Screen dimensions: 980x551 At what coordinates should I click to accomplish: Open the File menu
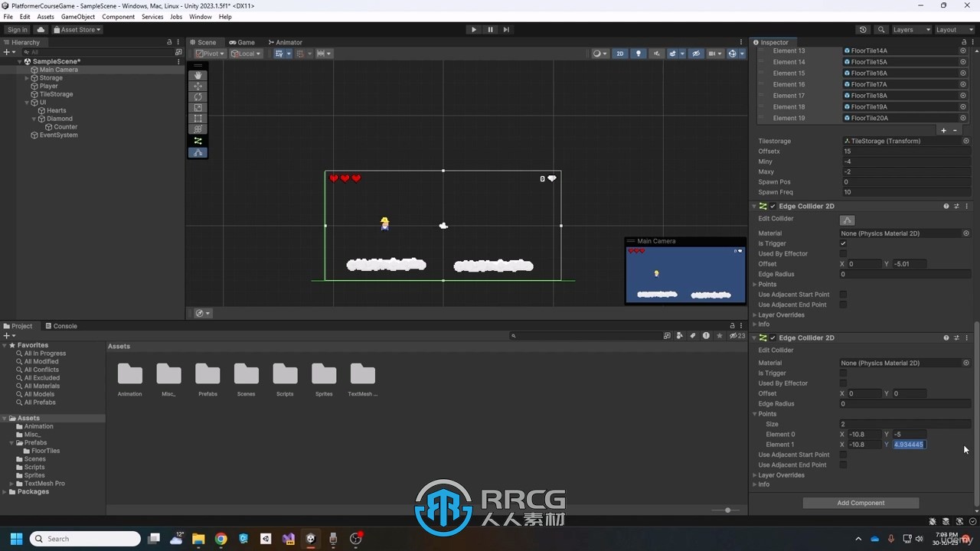(x=8, y=16)
